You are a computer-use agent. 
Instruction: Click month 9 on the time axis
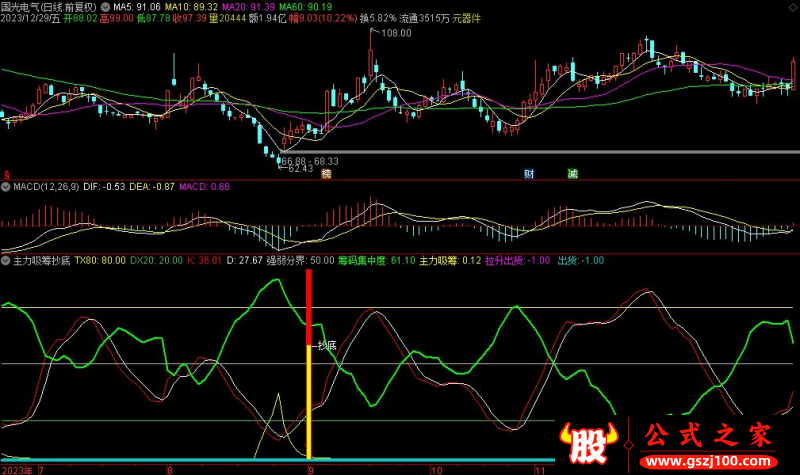310,470
